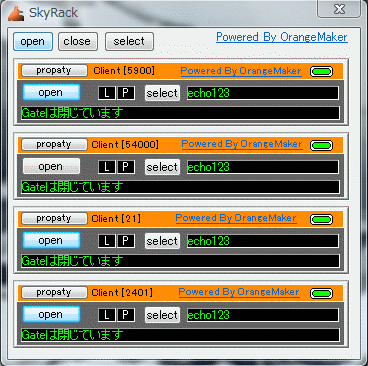Click the top-level open button in the toolbar
Screen dimensions: 368x366
pos(33,42)
